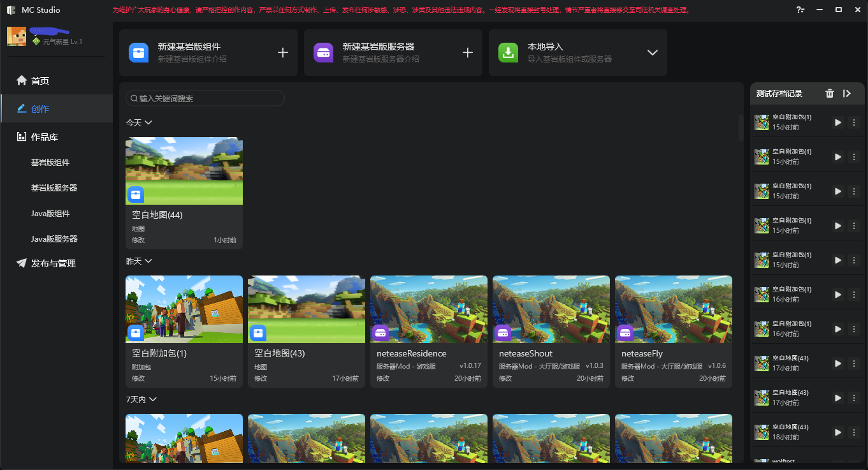868x470 pixels.
Task: Click the blue 新建基岩版组件 chest icon
Action: 138,52
